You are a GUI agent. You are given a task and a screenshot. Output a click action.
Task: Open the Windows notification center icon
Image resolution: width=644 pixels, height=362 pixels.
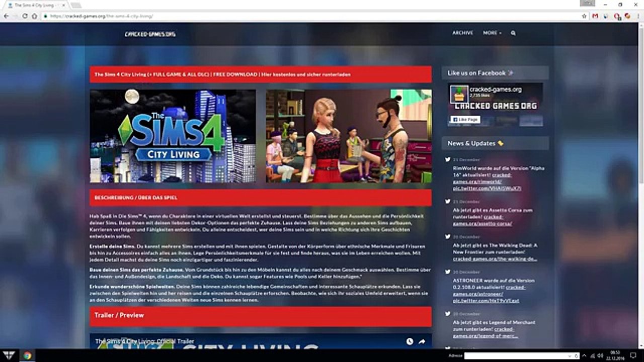click(x=633, y=355)
